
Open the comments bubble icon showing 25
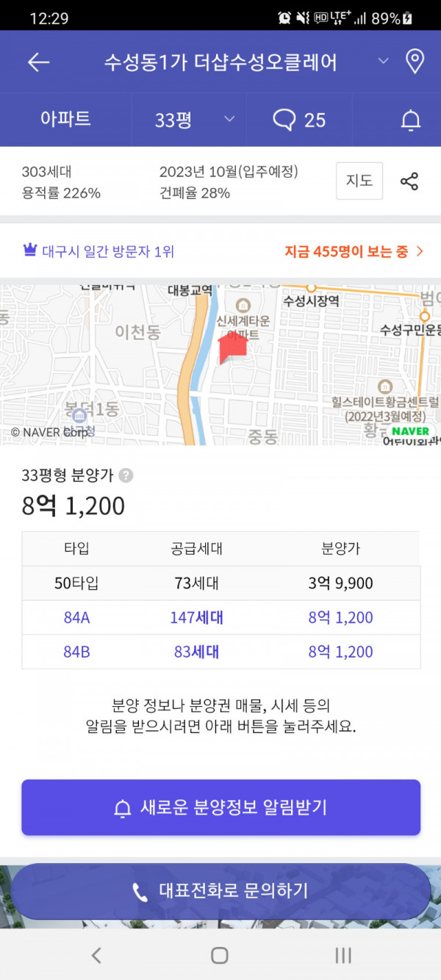(299, 120)
